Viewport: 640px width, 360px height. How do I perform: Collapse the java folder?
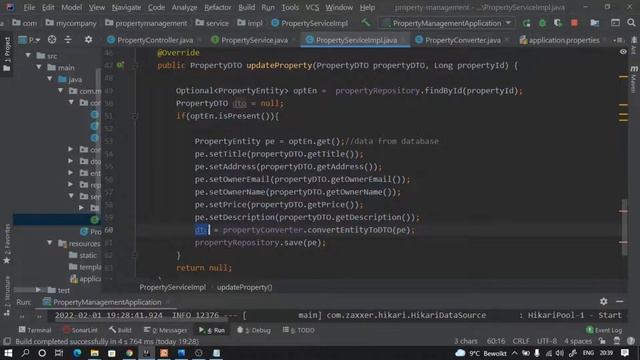click(x=50, y=79)
